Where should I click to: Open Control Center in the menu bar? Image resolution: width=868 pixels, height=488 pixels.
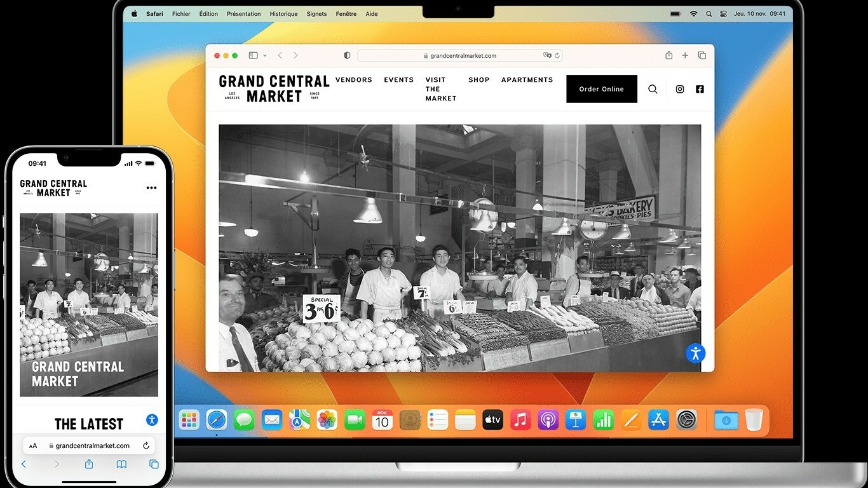(723, 13)
